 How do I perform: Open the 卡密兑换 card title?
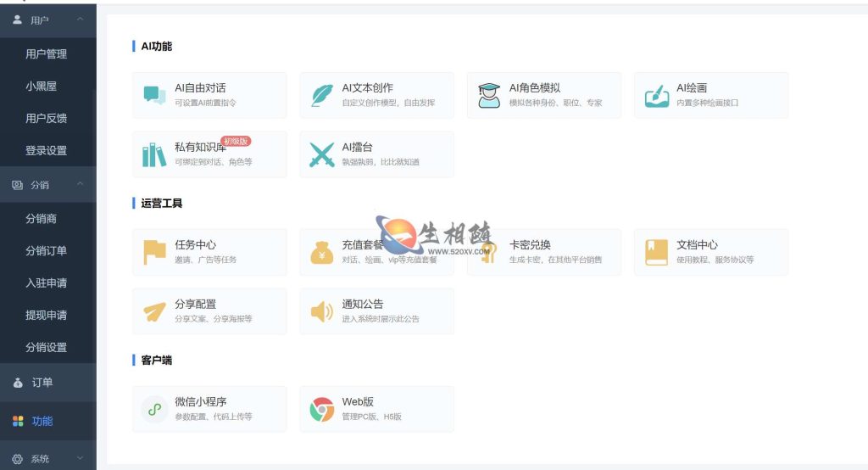(530, 244)
